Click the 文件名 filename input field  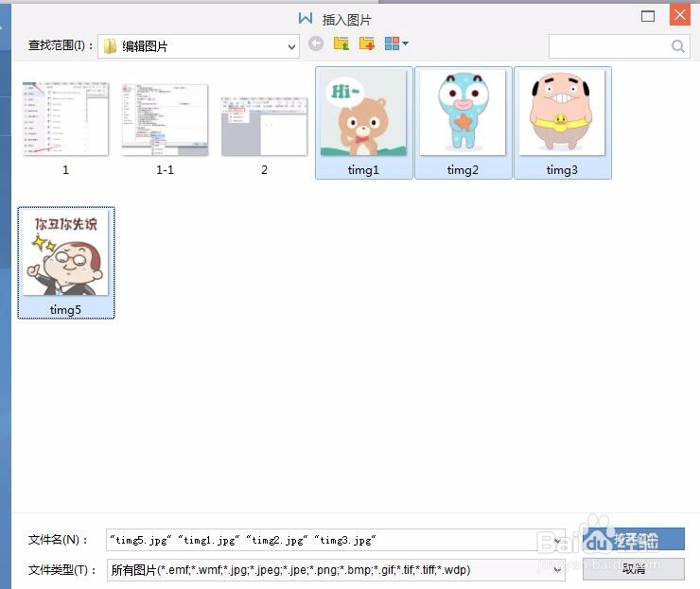(335, 540)
